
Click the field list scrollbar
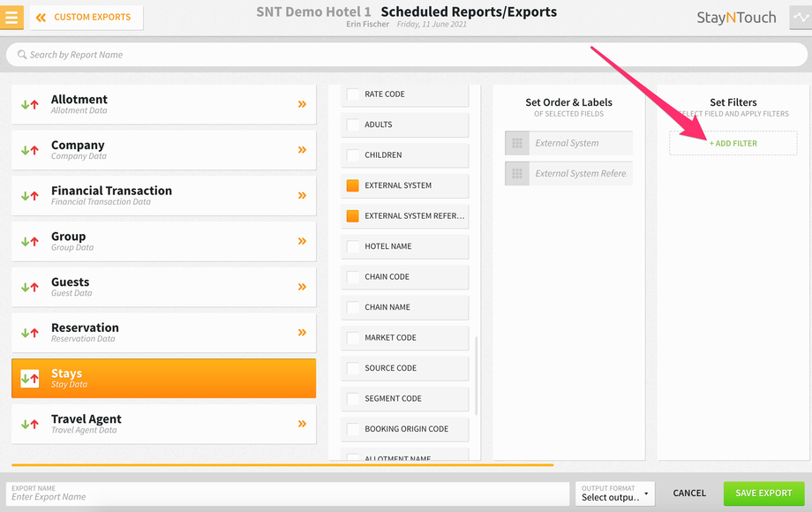[476, 376]
